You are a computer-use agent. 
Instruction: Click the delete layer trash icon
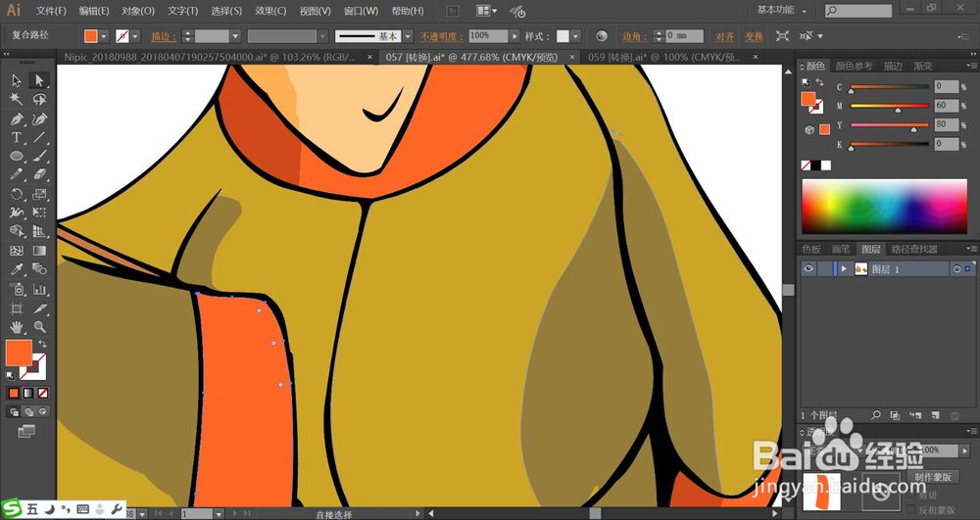coord(955,415)
